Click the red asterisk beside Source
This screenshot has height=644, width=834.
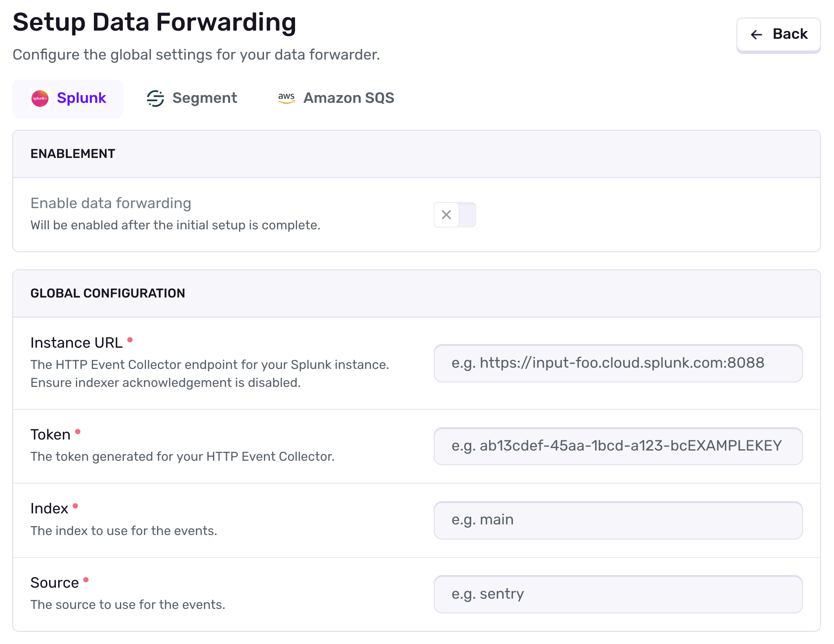pyautogui.click(x=86, y=579)
